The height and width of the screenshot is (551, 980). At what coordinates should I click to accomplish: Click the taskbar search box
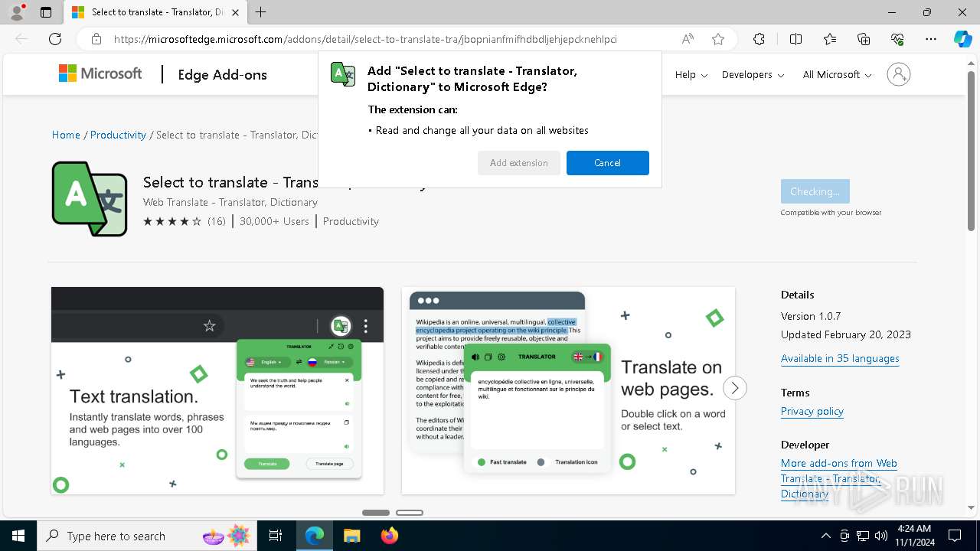coord(148,536)
